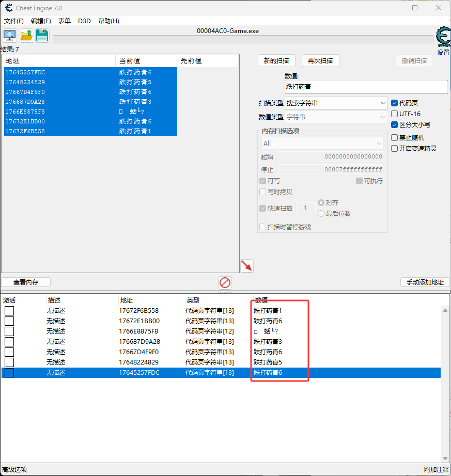Click address list scrollbar down arrow
The image size is (451, 476).
click(445, 458)
